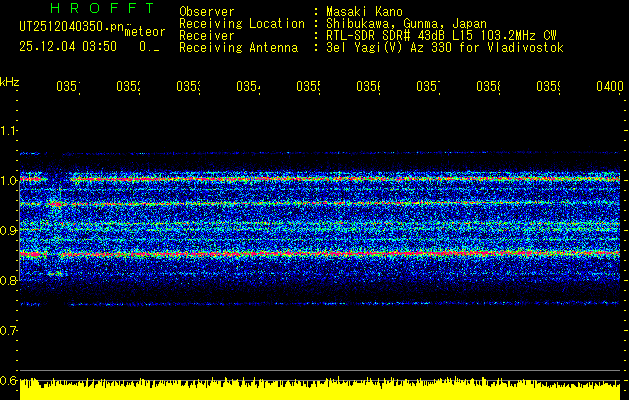Click the meteor echo burst near 0.95 kHz
The height and width of the screenshot is (400, 629).
click(56, 204)
